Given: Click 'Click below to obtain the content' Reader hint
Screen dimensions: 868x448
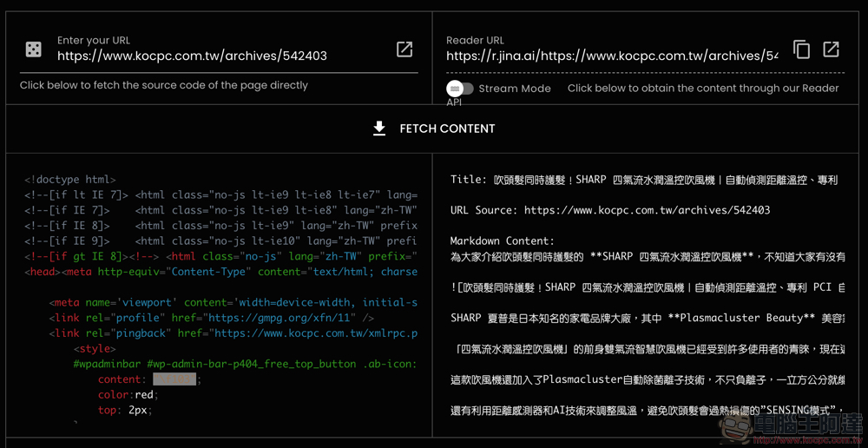Looking at the screenshot, I should click(x=703, y=88).
